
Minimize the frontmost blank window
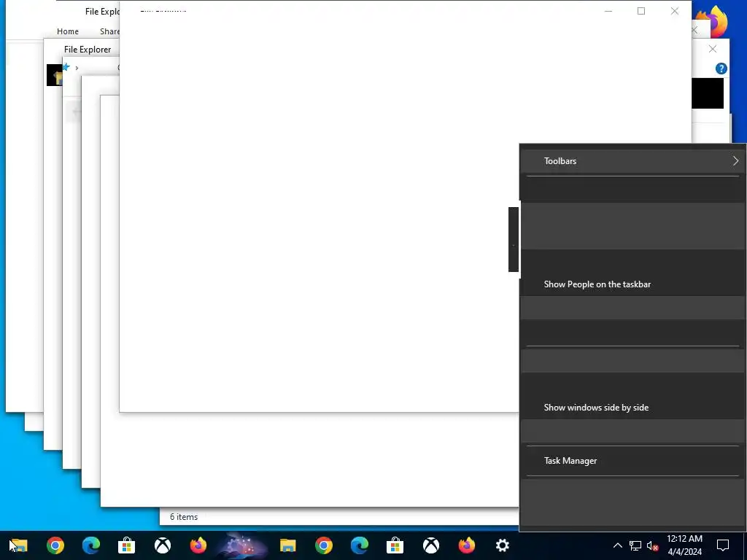pyautogui.click(x=608, y=11)
